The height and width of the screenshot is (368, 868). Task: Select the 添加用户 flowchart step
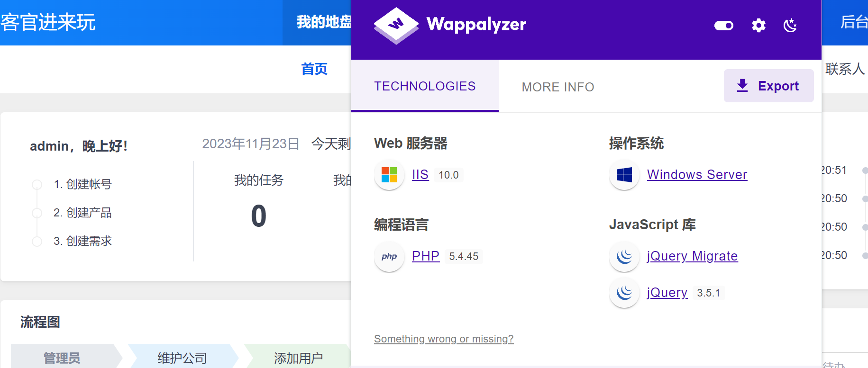(x=298, y=358)
